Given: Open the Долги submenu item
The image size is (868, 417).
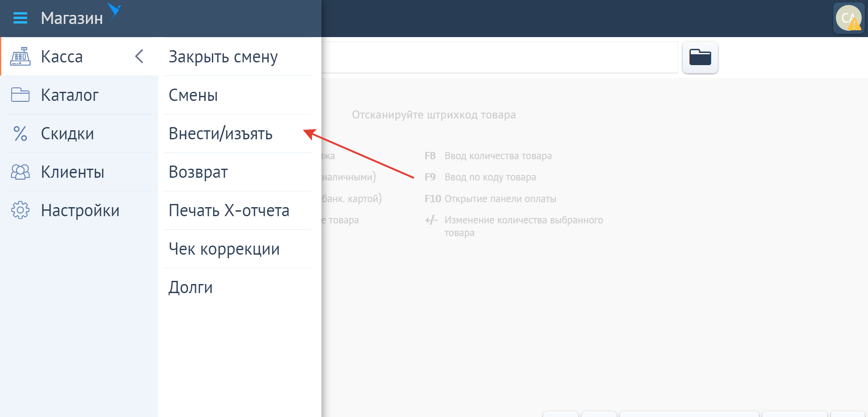Looking at the screenshot, I should (x=237, y=287).
